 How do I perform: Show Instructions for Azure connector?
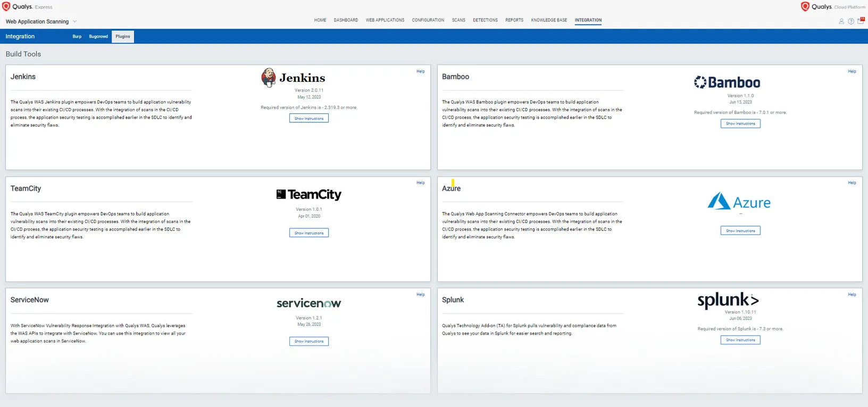click(x=740, y=231)
